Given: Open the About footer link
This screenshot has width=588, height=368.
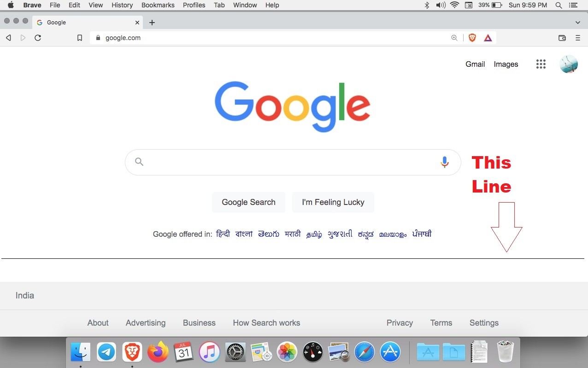Looking at the screenshot, I should [x=98, y=323].
